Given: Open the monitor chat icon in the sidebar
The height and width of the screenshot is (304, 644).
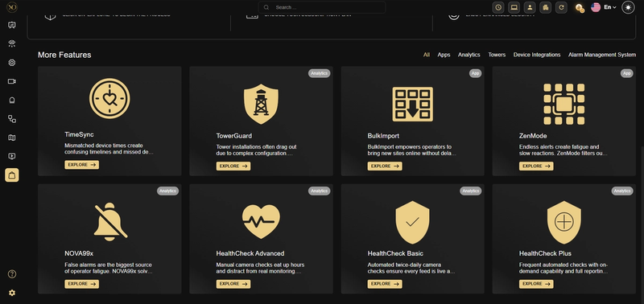Looking at the screenshot, I should coord(12,25).
